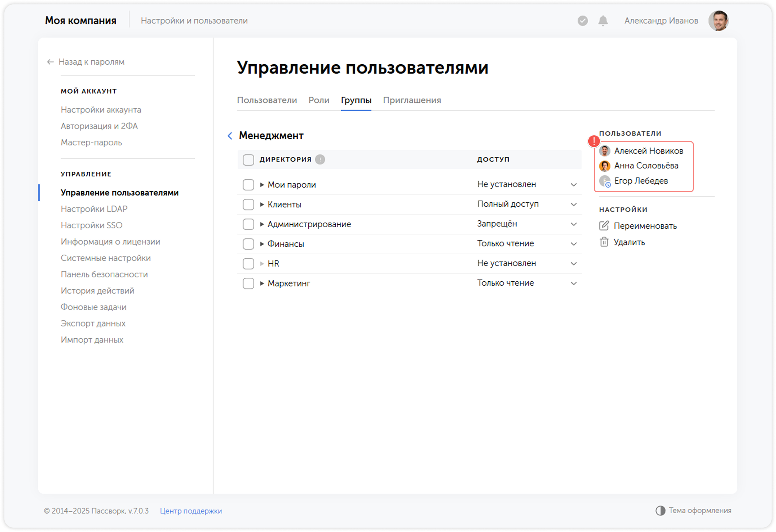Click the theme contrast icon in footer
This screenshot has height=532, width=776.
[661, 510]
